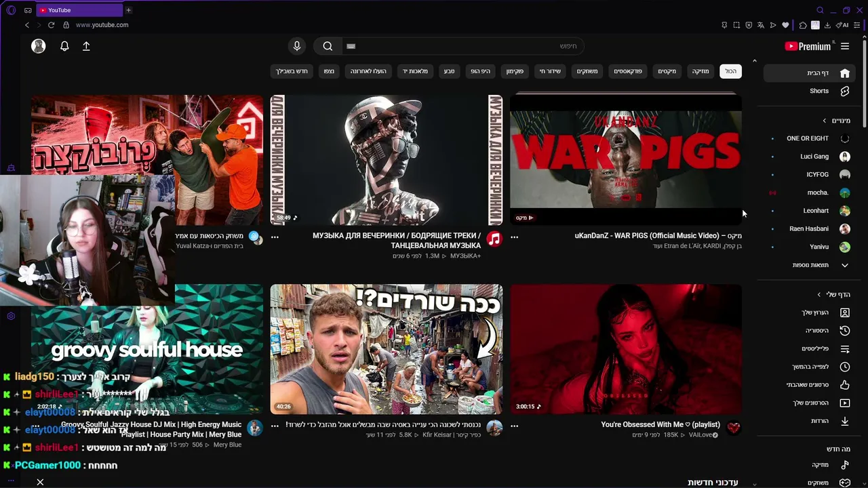Open Leonhart channel subscription
The height and width of the screenshot is (488, 868).
[x=811, y=211]
